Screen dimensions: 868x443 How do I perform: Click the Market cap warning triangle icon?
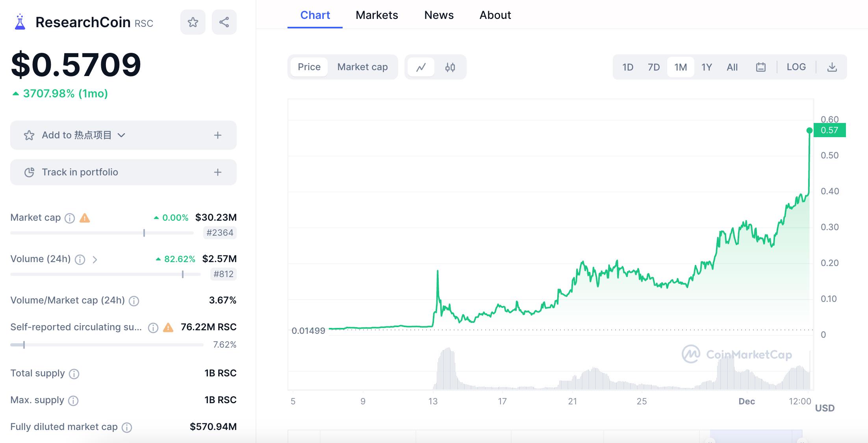tap(85, 218)
